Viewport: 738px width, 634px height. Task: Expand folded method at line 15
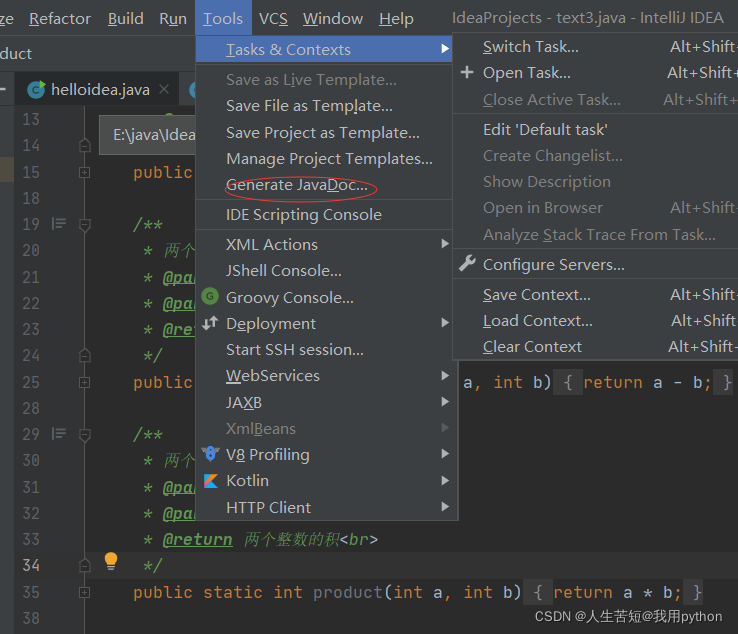tap(84, 172)
